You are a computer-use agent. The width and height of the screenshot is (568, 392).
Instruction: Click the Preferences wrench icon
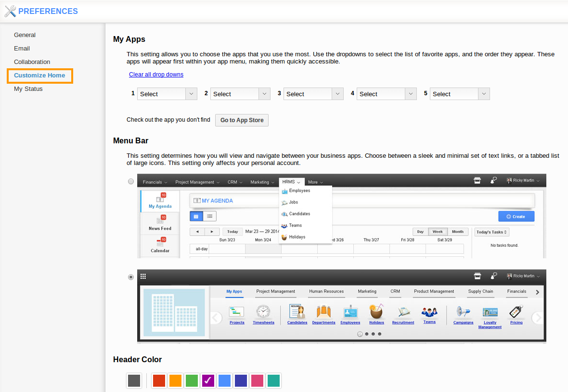(10, 11)
